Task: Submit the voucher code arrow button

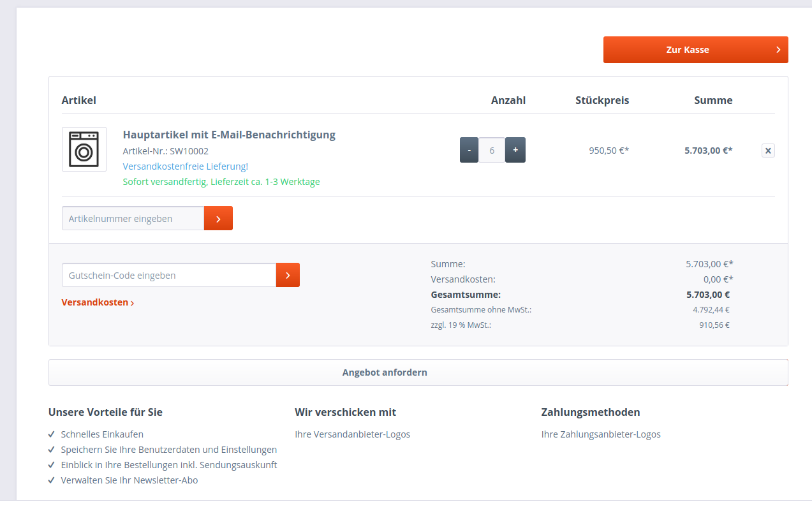Action: coord(288,275)
